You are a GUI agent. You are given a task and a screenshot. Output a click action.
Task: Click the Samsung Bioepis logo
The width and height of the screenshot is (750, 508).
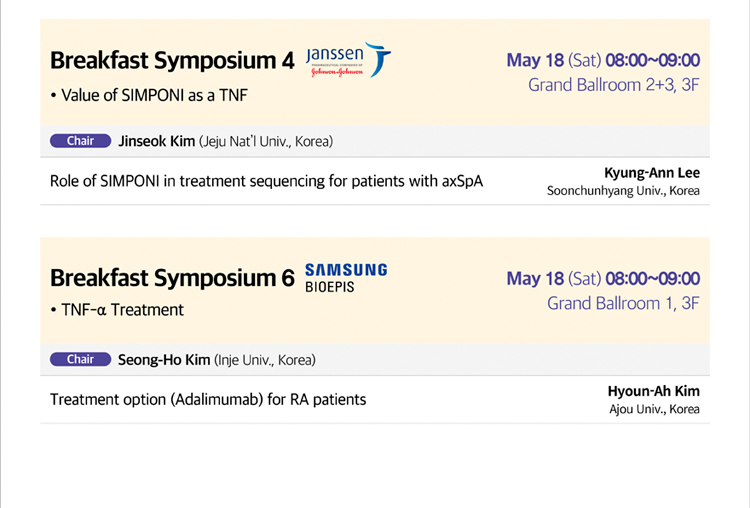(346, 278)
